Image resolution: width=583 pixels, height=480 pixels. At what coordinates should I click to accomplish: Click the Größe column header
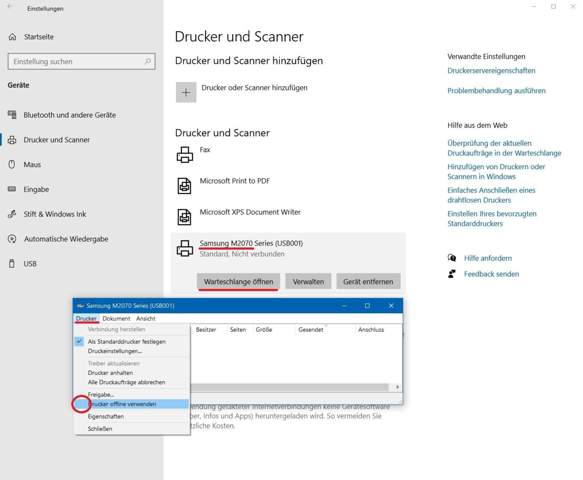tap(264, 330)
